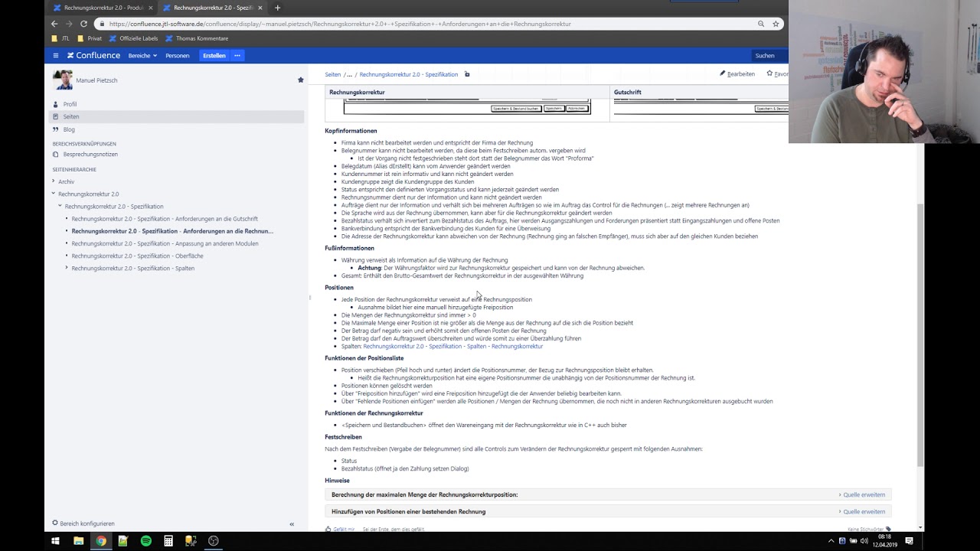Open Manuel Pietzsch profile picture

click(63, 80)
